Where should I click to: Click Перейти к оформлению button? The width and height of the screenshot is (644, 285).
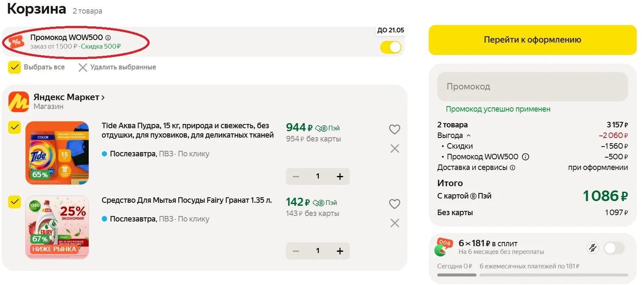[532, 40]
